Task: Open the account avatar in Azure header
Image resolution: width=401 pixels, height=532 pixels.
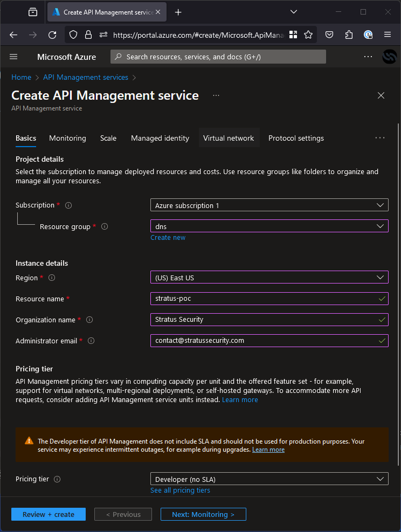Action: point(390,57)
